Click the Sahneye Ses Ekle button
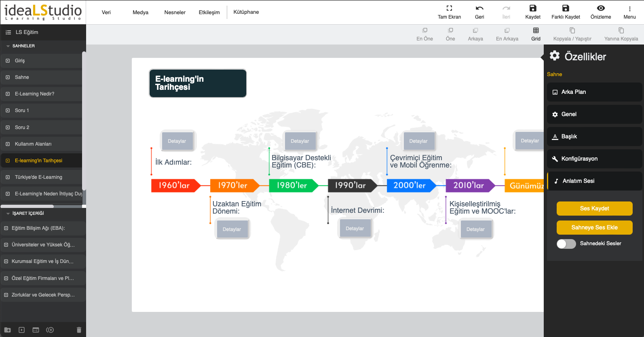This screenshot has height=337, width=644. coord(594,228)
